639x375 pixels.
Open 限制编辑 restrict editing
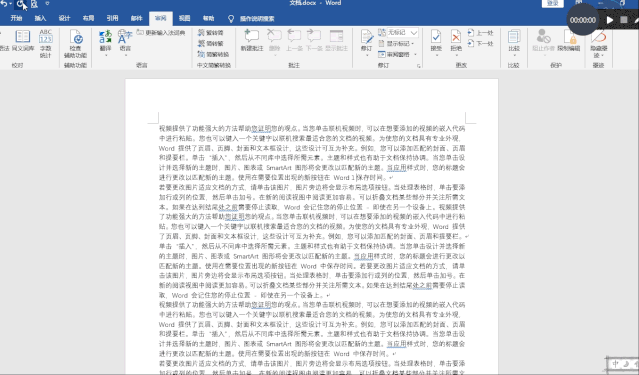click(568, 40)
